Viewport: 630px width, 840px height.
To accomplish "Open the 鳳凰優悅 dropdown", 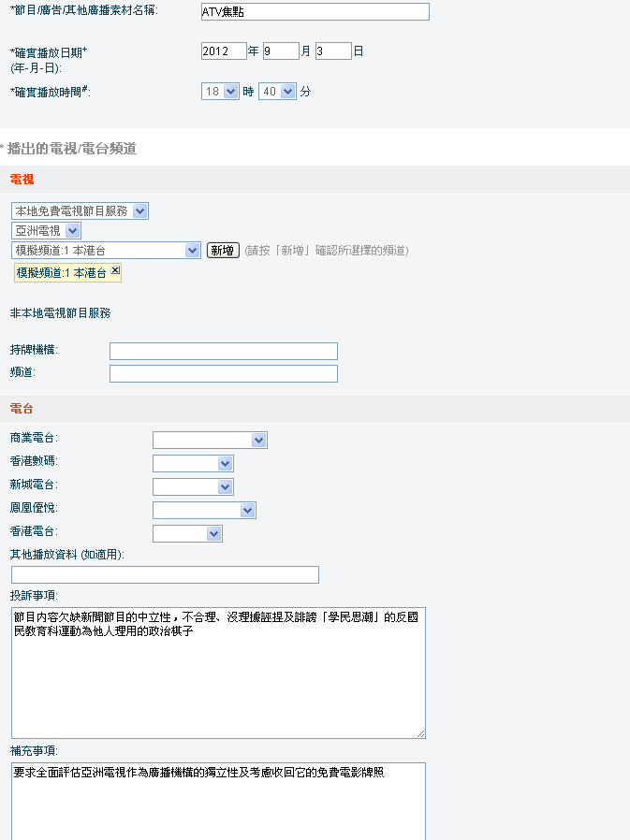I will point(204,510).
